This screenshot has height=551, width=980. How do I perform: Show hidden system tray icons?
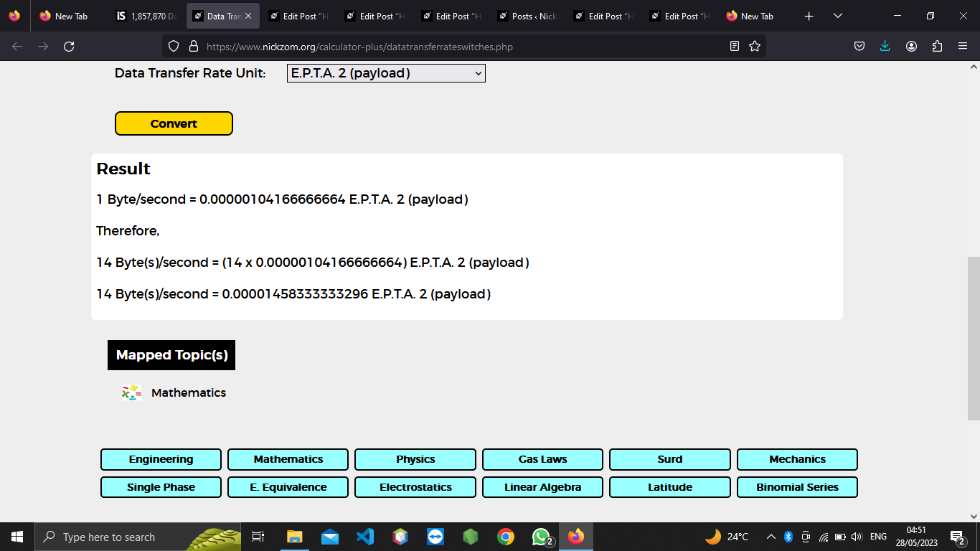point(771,537)
